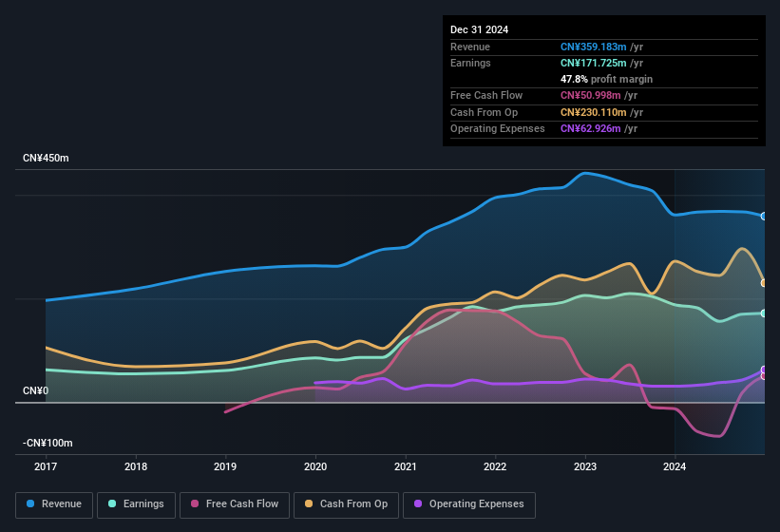Select the 2021 label on the x-axis
This screenshot has height=532, width=780.
[x=406, y=466]
